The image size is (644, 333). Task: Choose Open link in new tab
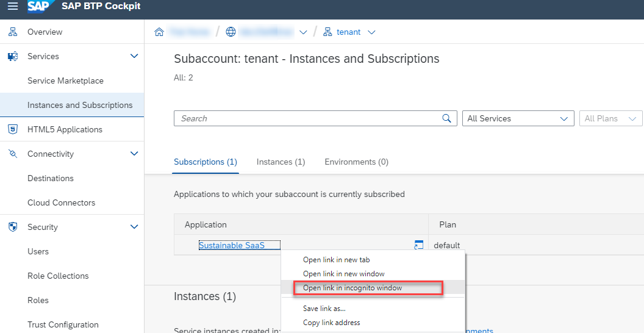337,259
